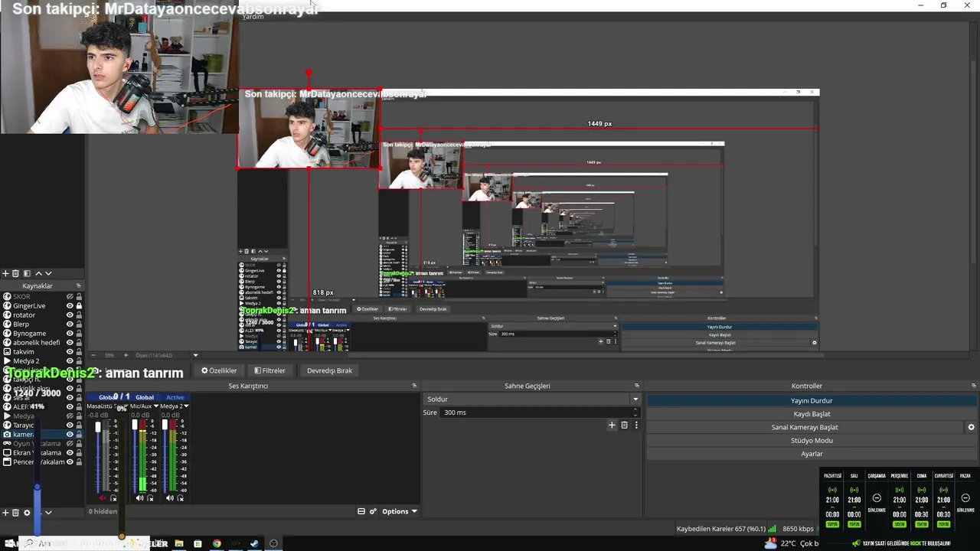Open File Explorer from the taskbar
980x551 pixels.
point(179,543)
